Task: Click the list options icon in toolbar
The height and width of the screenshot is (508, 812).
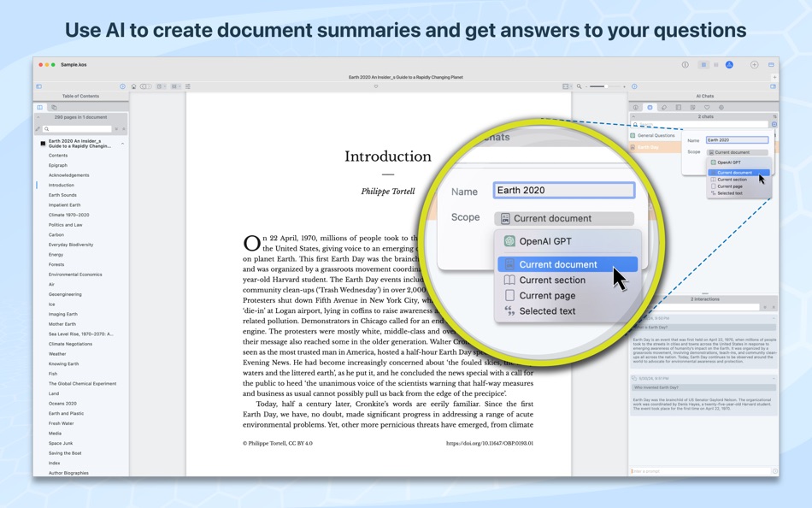Action: (187, 86)
